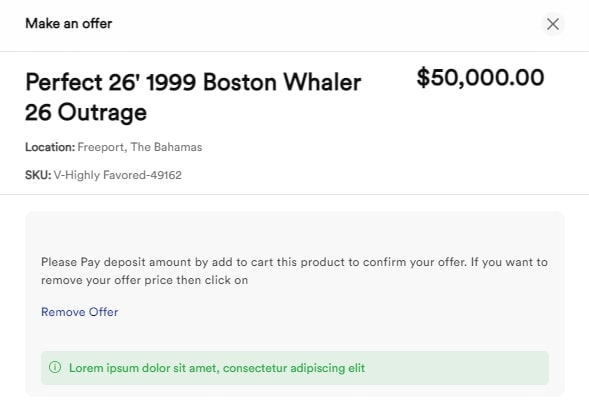Click the remove your offer price line
The image size is (589, 405).
(145, 280)
